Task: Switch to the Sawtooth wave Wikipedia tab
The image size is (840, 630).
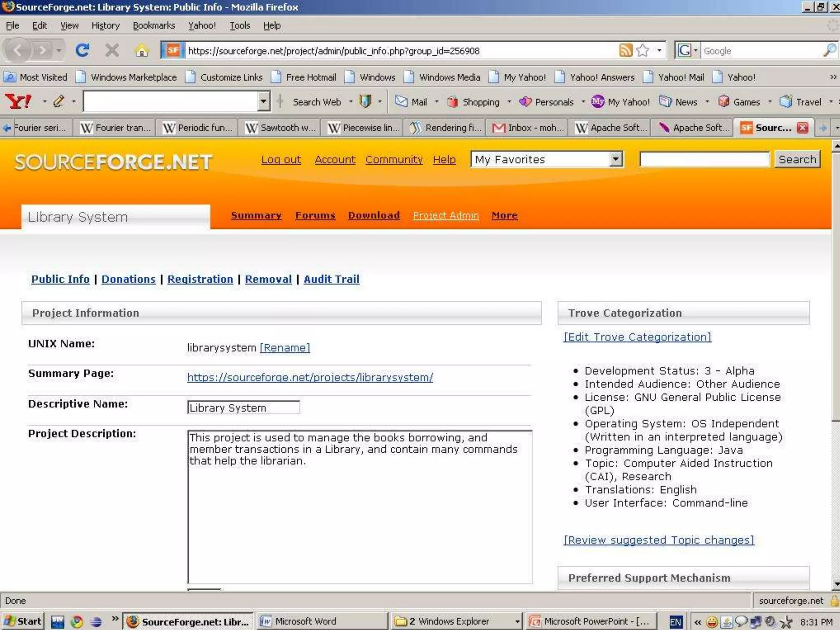Action: coord(281,128)
